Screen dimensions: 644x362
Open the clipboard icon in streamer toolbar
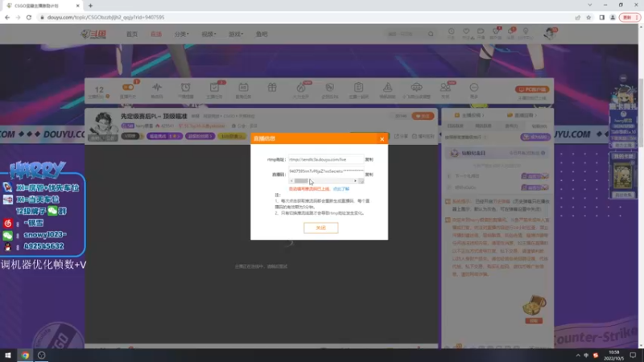click(x=358, y=88)
